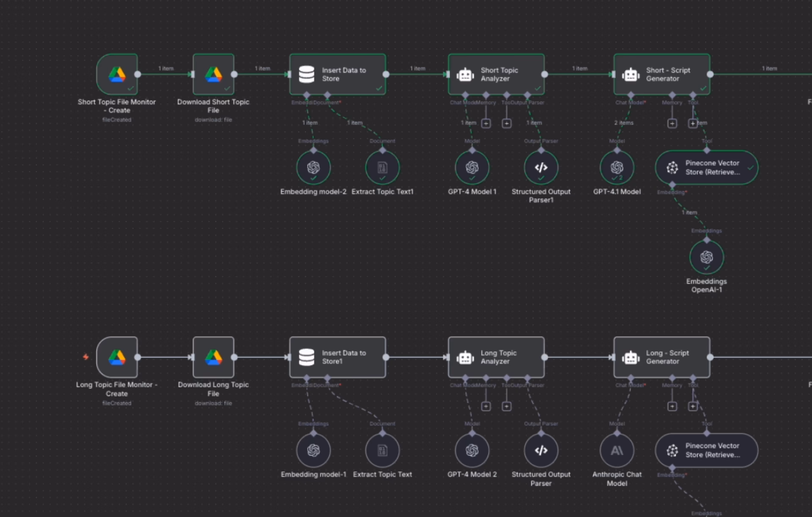Select the Extract Topic Text1 document node

coord(382,168)
